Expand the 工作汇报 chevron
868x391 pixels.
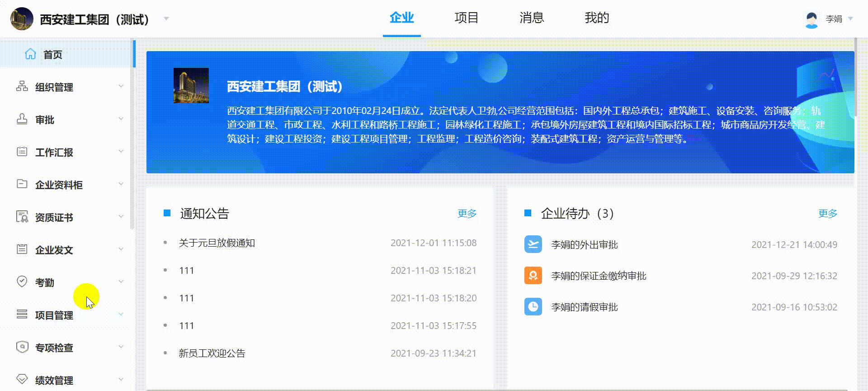(121, 151)
